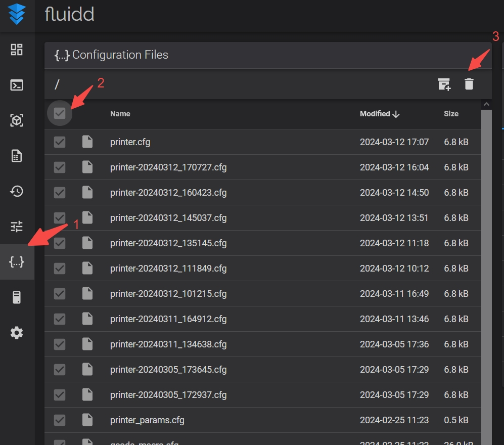The width and height of the screenshot is (504, 445).
Task: Open the Console panel in the sidebar
Action: pyautogui.click(x=16, y=85)
